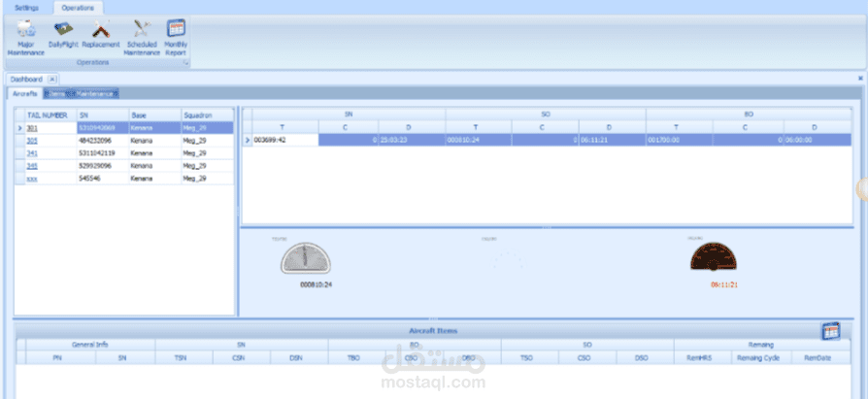Click the BO band header in top grid

click(749, 115)
